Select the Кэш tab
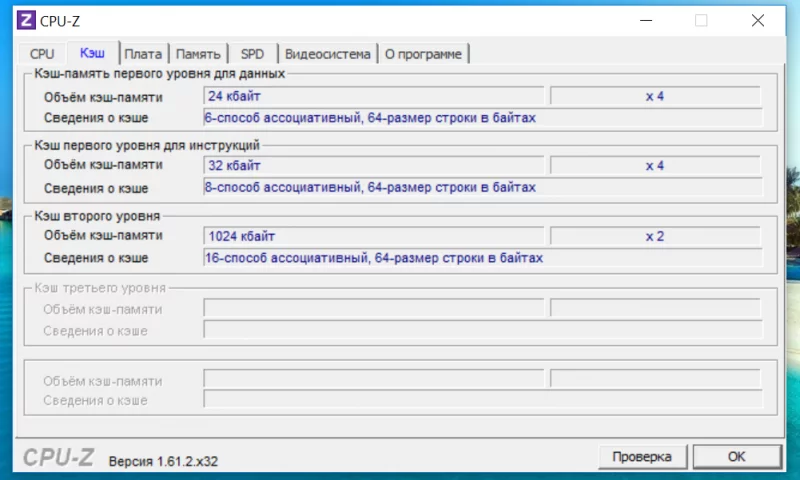The image size is (800, 480). [92, 53]
